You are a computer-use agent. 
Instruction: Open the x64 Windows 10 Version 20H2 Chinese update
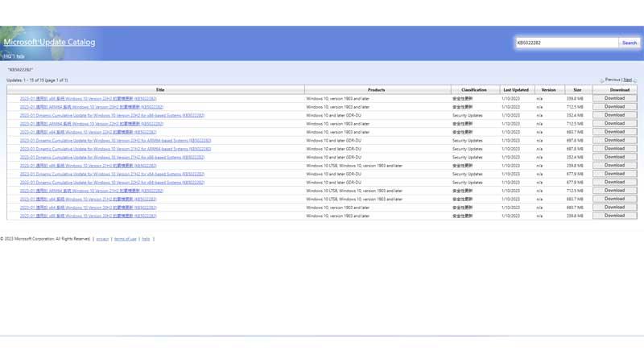click(x=88, y=208)
